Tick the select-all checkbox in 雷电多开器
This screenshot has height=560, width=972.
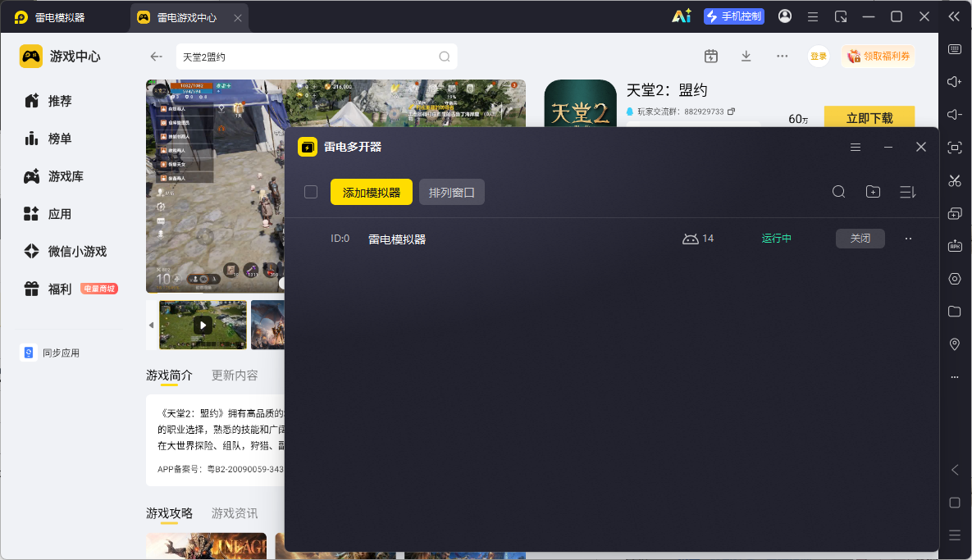[311, 192]
